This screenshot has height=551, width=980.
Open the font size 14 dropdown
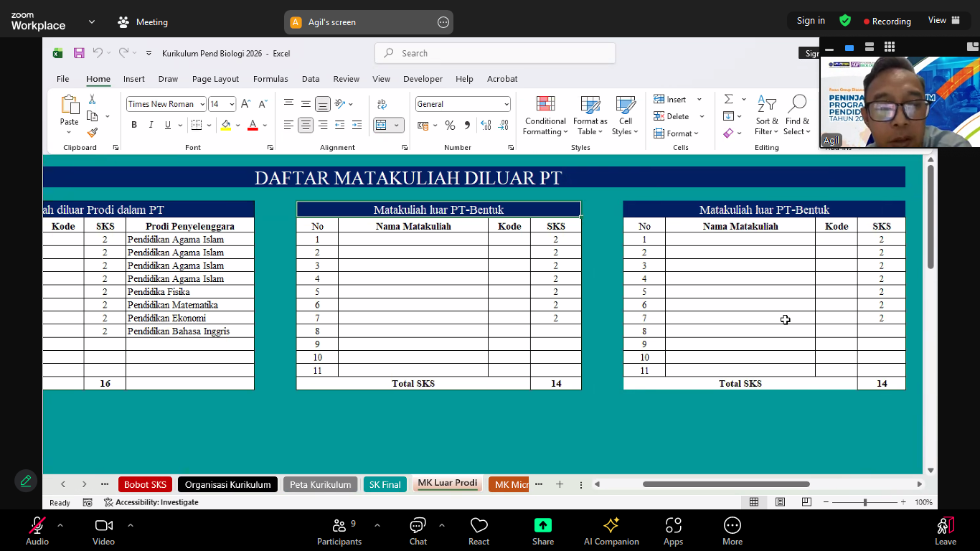232,104
